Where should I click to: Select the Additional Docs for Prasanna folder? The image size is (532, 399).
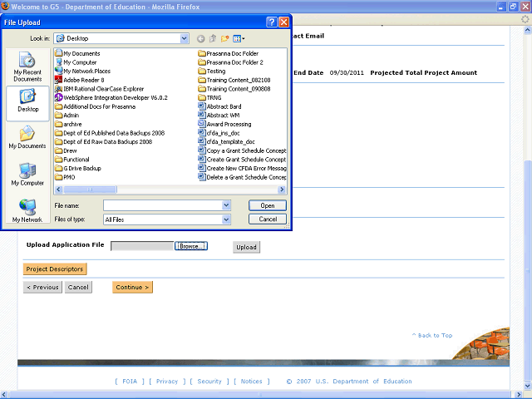point(96,106)
